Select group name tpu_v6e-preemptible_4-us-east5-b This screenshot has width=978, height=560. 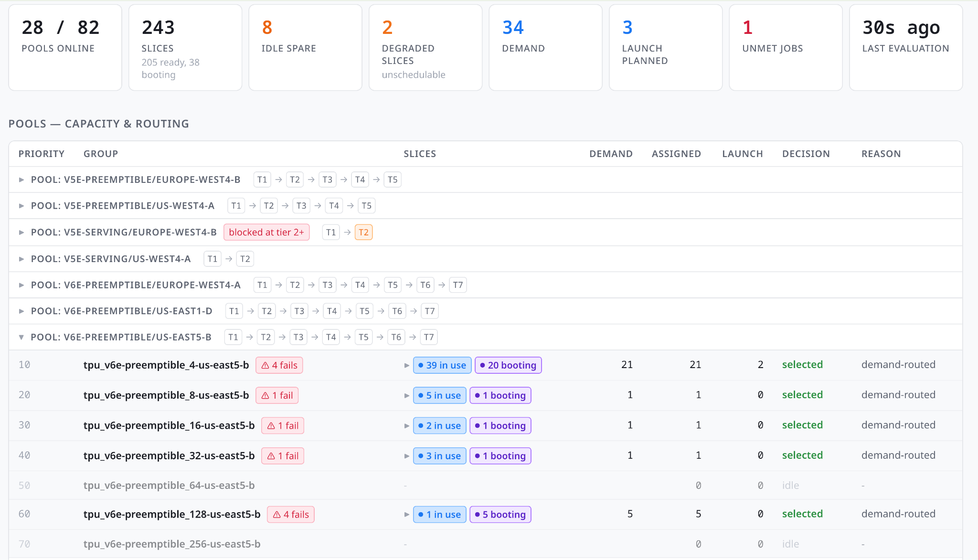(x=166, y=365)
